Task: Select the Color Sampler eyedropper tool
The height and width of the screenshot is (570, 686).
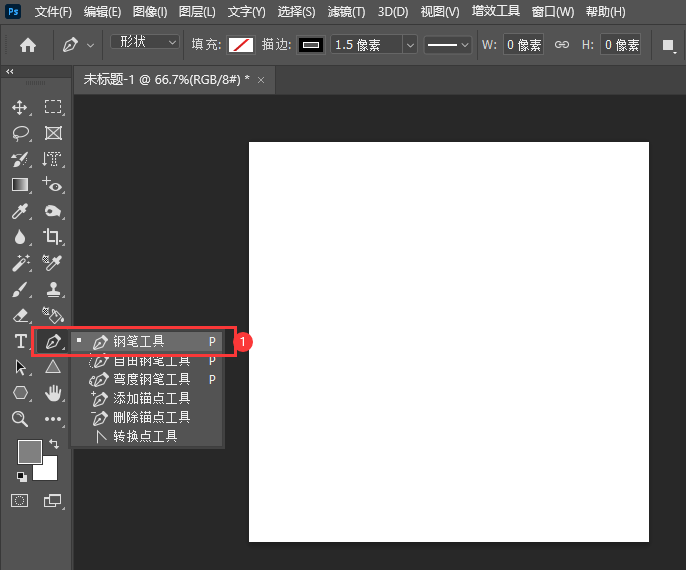Action: (52, 263)
